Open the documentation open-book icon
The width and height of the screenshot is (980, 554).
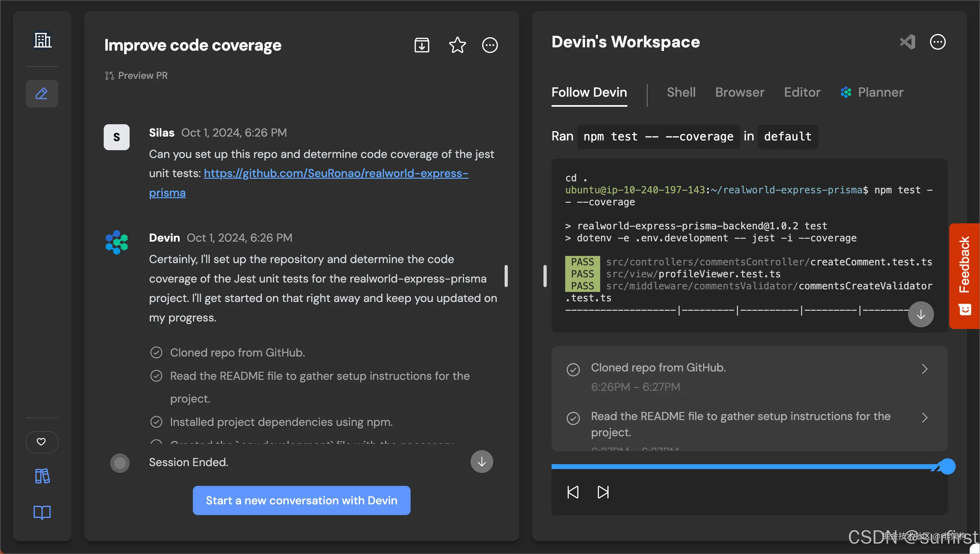click(x=42, y=512)
